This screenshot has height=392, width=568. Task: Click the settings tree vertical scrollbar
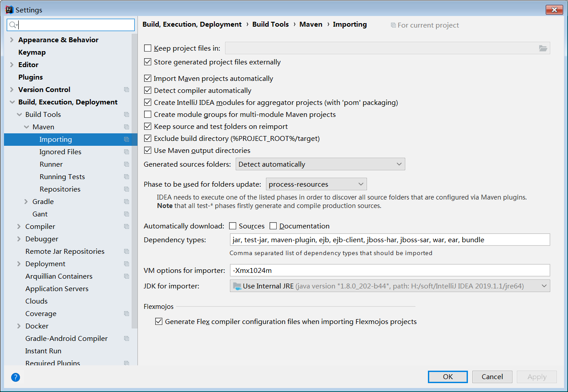(x=135, y=182)
